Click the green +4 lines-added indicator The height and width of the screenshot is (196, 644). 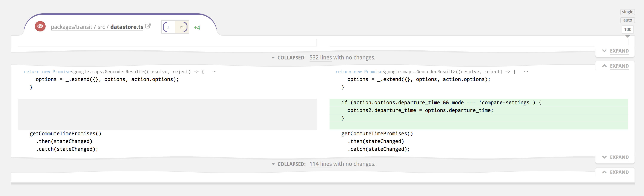pyautogui.click(x=197, y=28)
